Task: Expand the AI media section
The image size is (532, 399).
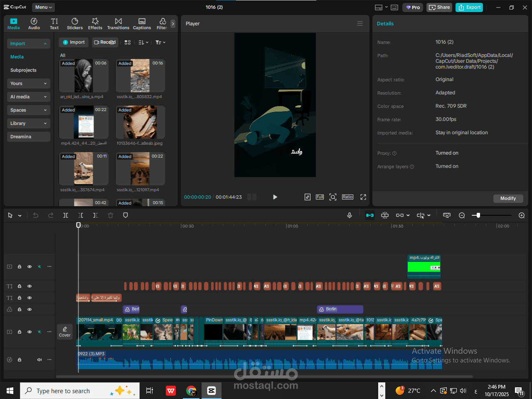Action: (29, 97)
